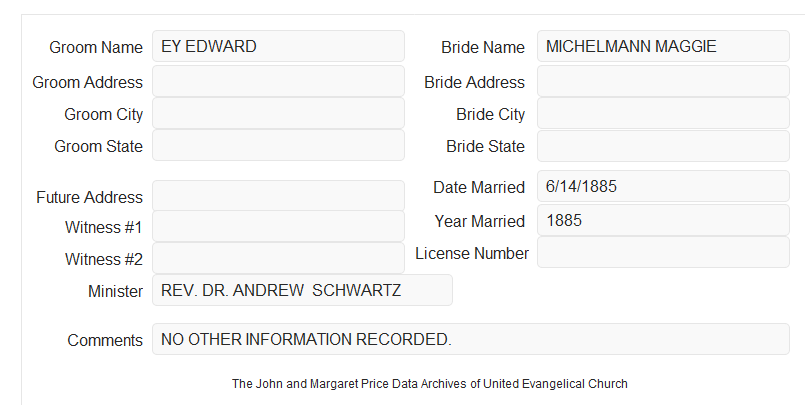Click the Minister field with Rev. Schwartz

302,290
